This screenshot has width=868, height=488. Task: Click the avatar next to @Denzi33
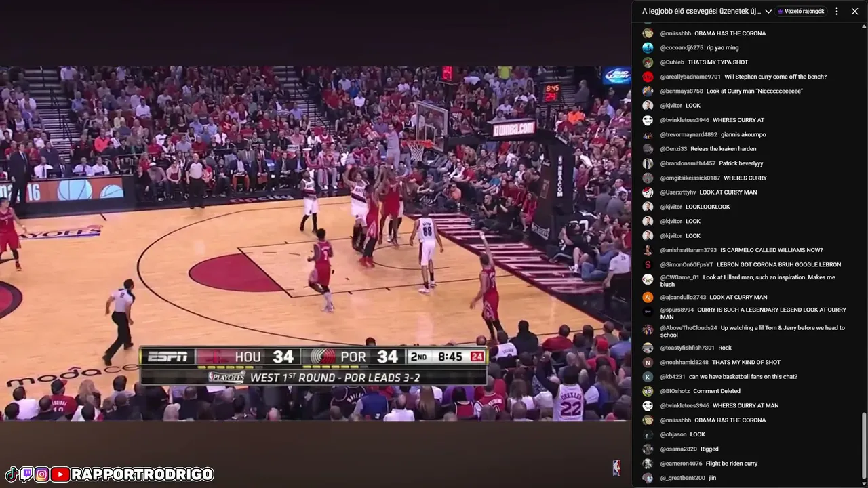(648, 149)
